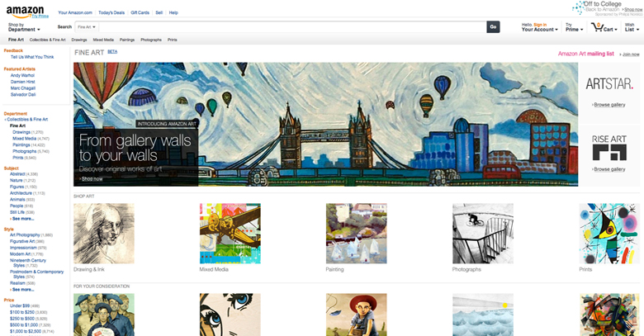Go back to Collectibles & Fine Art department
This screenshot has height=336, width=644.
(x=27, y=120)
